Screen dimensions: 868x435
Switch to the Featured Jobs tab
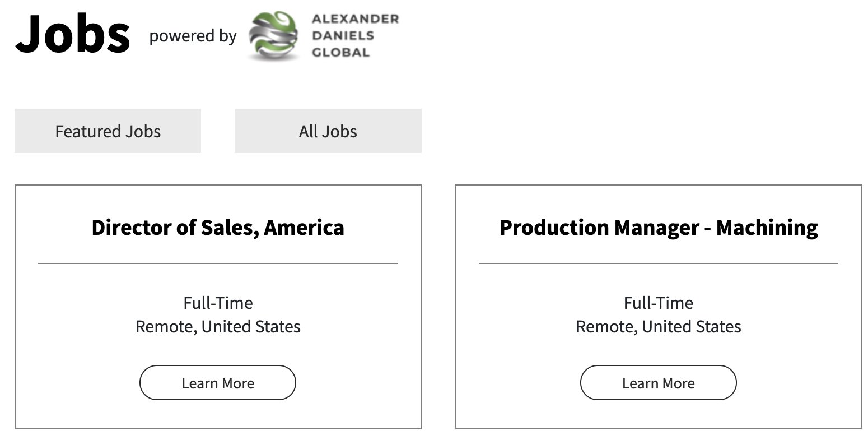[x=108, y=131]
